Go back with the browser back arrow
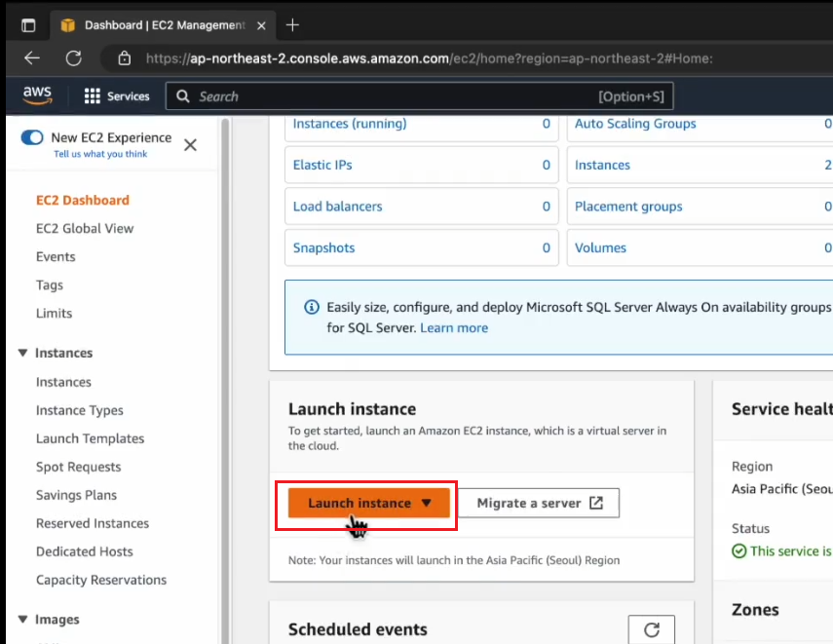Image resolution: width=833 pixels, height=644 pixels. click(x=32, y=57)
